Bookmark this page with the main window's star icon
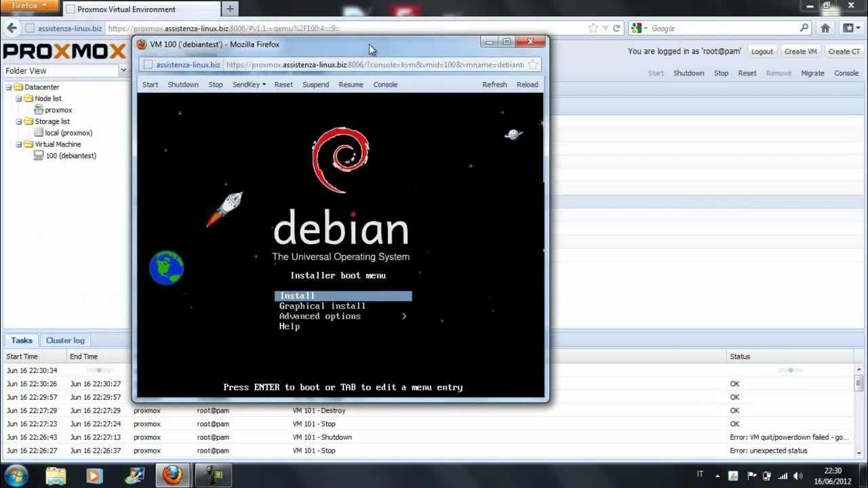The image size is (868, 488). click(593, 28)
